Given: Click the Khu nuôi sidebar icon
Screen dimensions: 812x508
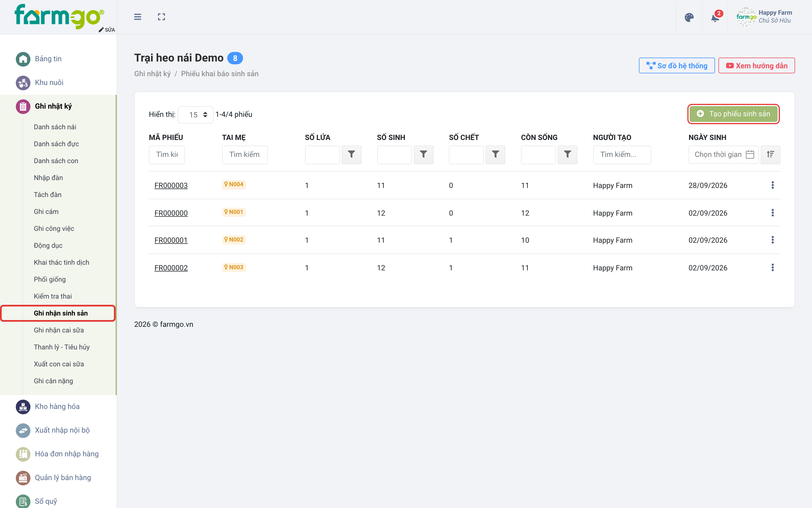Looking at the screenshot, I should (23, 83).
